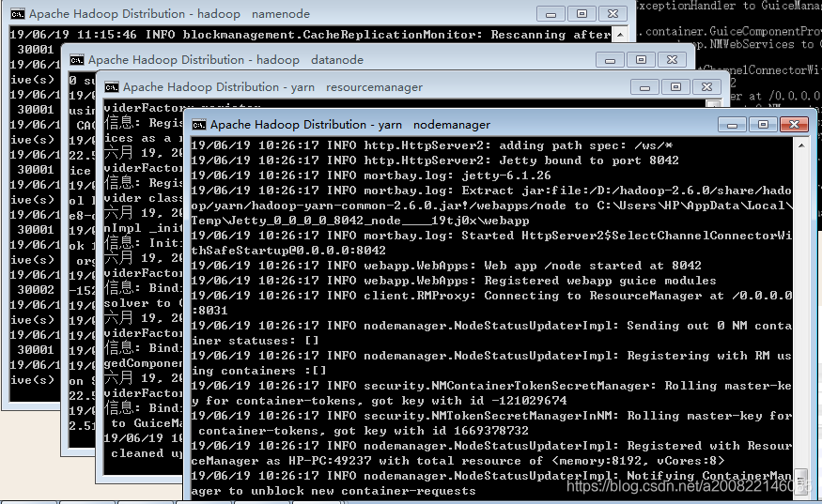
Task: Click title text 'yarn resourcemanager'
Action: coord(356,87)
